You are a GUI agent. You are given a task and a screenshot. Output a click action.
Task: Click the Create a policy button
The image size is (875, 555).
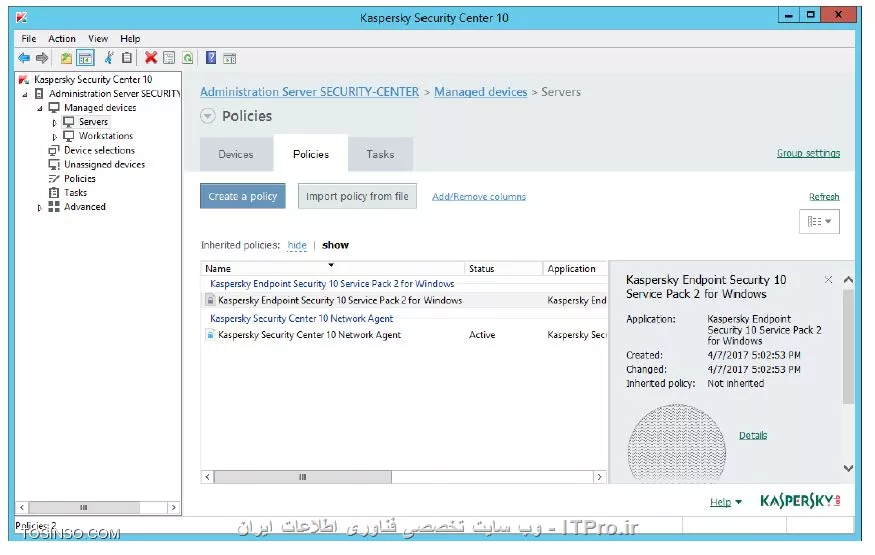tap(243, 196)
